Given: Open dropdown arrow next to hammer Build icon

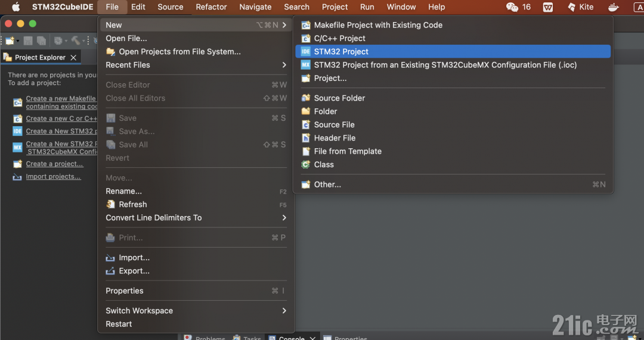Looking at the screenshot, I should (83, 41).
